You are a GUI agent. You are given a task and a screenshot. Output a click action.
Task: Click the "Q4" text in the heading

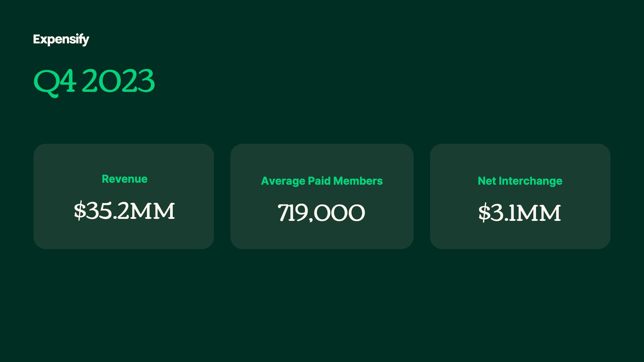pyautogui.click(x=55, y=81)
